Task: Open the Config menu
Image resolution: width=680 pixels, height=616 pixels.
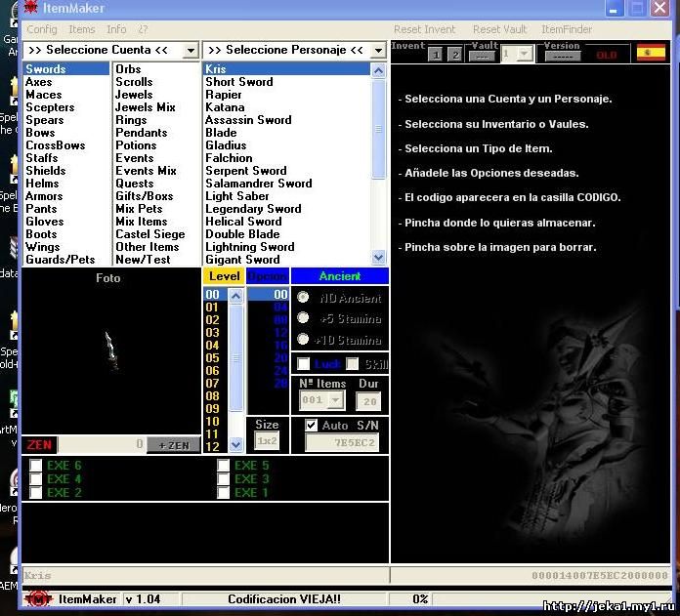Action: pos(42,29)
